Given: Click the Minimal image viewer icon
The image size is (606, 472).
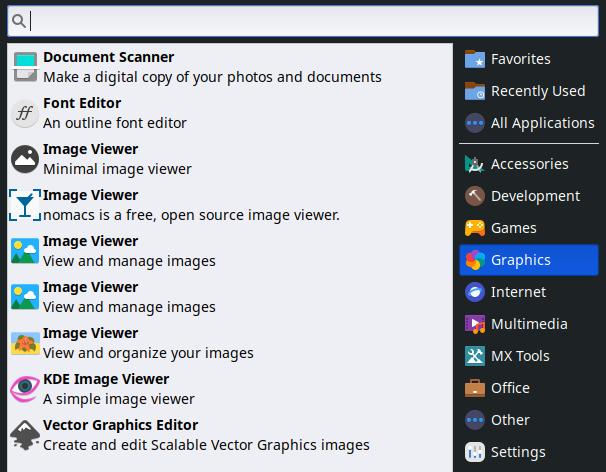Looking at the screenshot, I should pyautogui.click(x=25, y=159).
